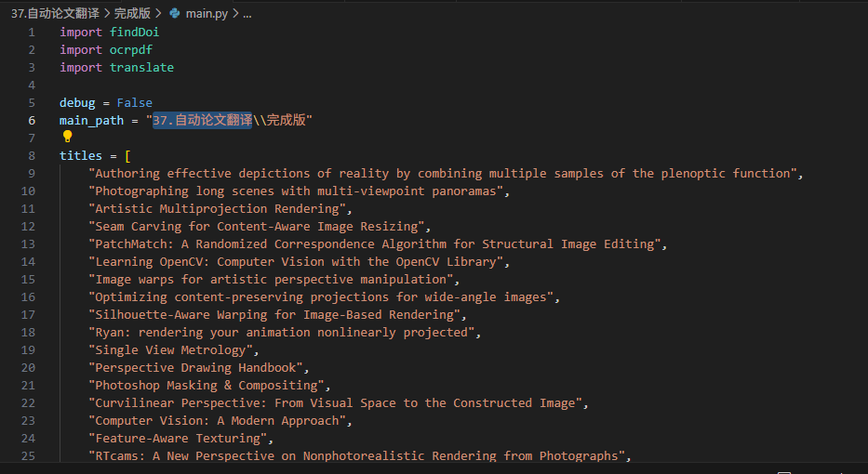
Task: Click the "Seam Carving for Content-Aware" string
Action: 257,227
